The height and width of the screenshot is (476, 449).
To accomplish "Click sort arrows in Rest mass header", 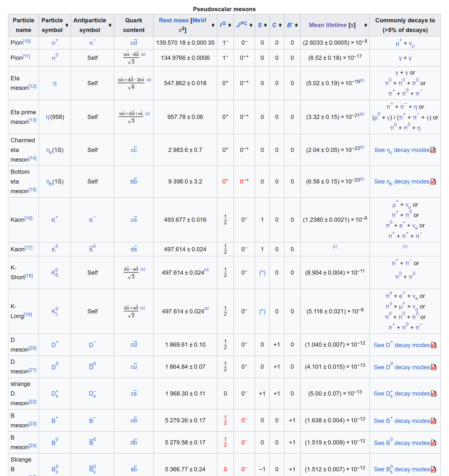I will (213, 25).
